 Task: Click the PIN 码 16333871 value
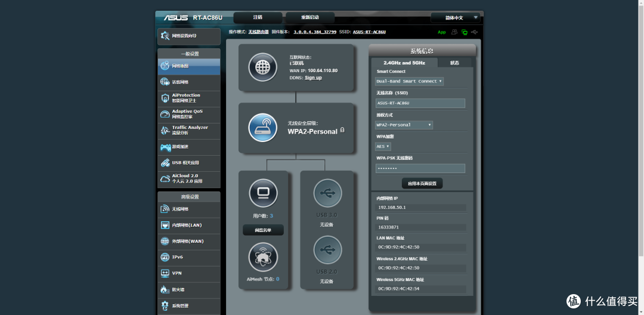(421, 227)
